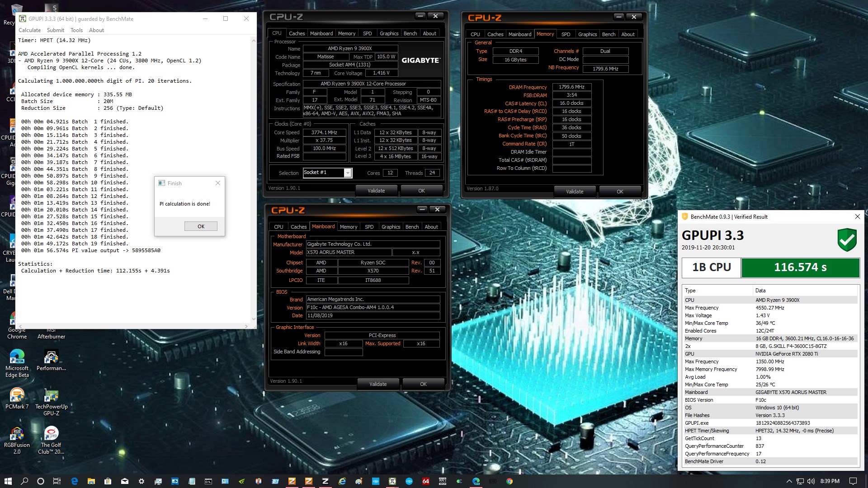Open GPUPI Calculate menu
The width and height of the screenshot is (868, 488).
point(29,30)
